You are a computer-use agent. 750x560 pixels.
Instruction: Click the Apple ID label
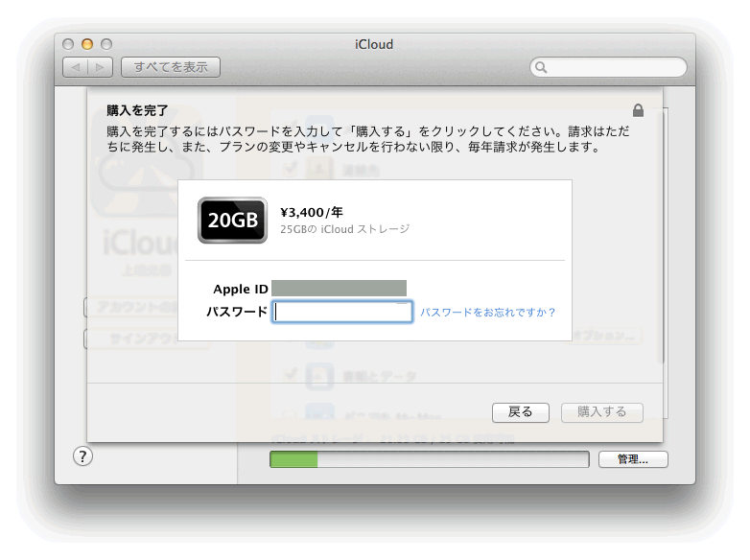(241, 289)
